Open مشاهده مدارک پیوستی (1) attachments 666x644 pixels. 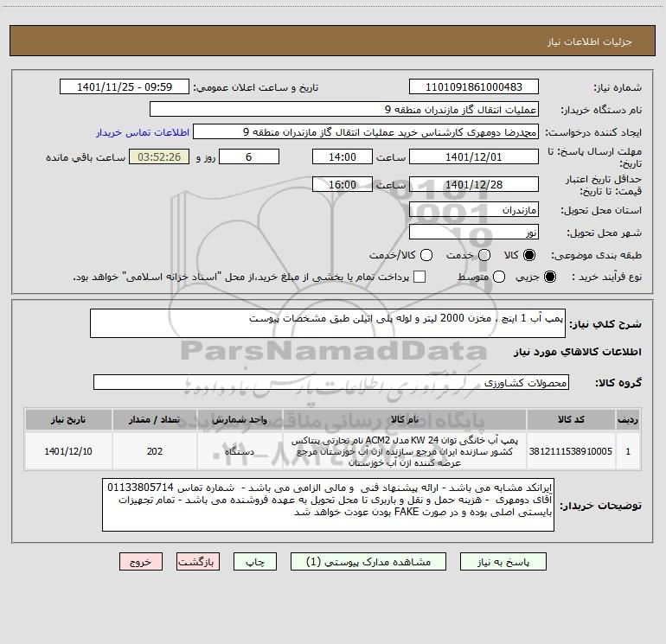[x=368, y=562]
